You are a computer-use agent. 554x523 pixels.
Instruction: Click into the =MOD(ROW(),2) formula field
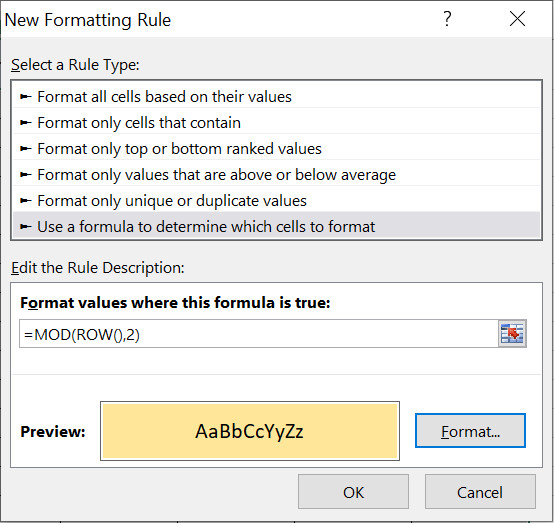tap(259, 334)
